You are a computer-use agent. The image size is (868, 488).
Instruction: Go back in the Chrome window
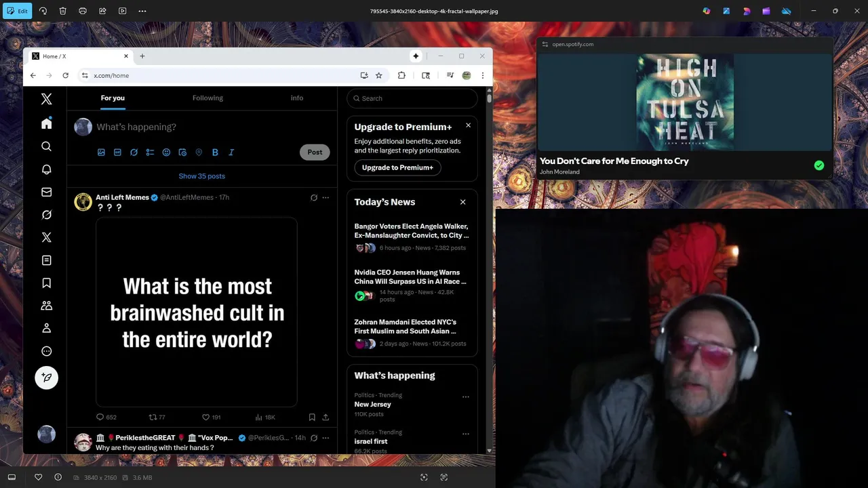click(33, 75)
